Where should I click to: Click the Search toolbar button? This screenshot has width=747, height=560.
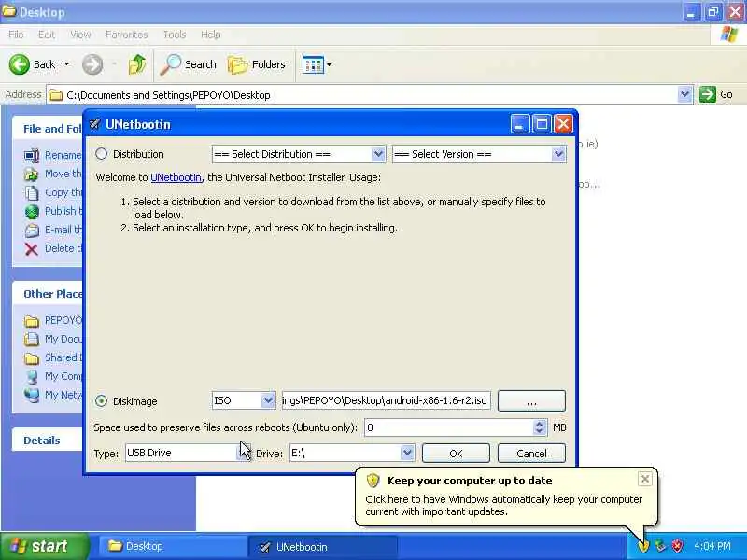tap(189, 64)
